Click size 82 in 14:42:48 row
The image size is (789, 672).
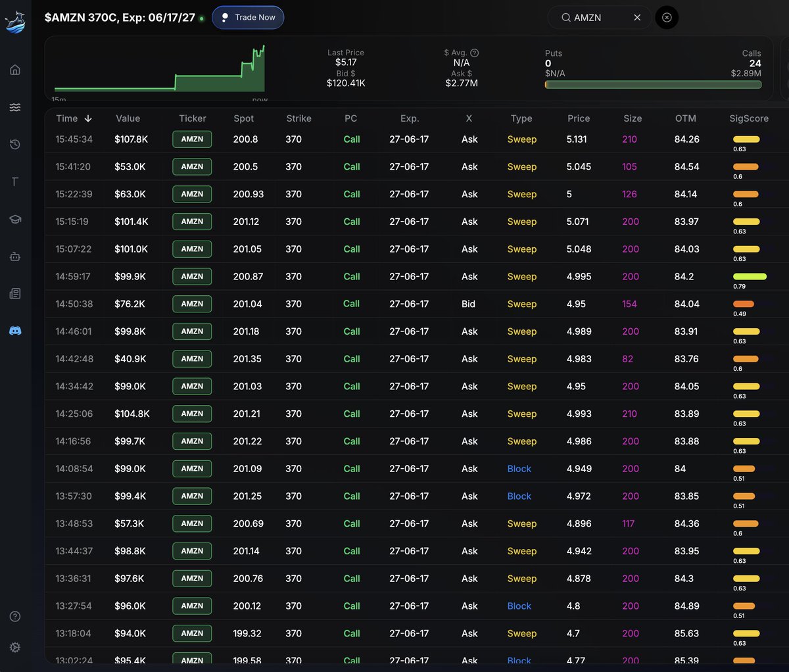pyautogui.click(x=627, y=359)
